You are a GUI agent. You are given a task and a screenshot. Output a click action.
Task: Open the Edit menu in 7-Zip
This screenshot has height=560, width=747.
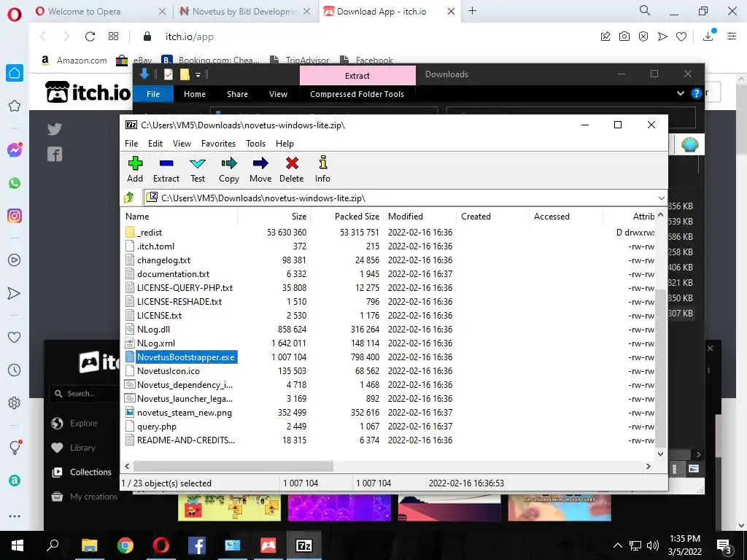pos(155,144)
